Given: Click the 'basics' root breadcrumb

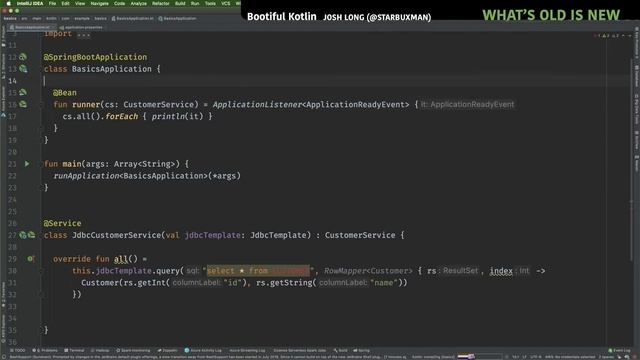Looking at the screenshot, I should click(10, 18).
